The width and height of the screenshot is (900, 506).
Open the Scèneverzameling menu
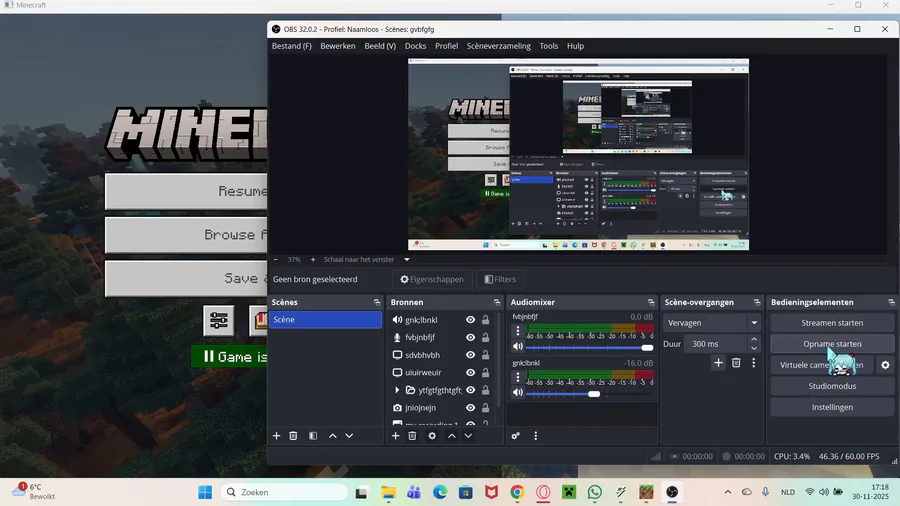(498, 46)
